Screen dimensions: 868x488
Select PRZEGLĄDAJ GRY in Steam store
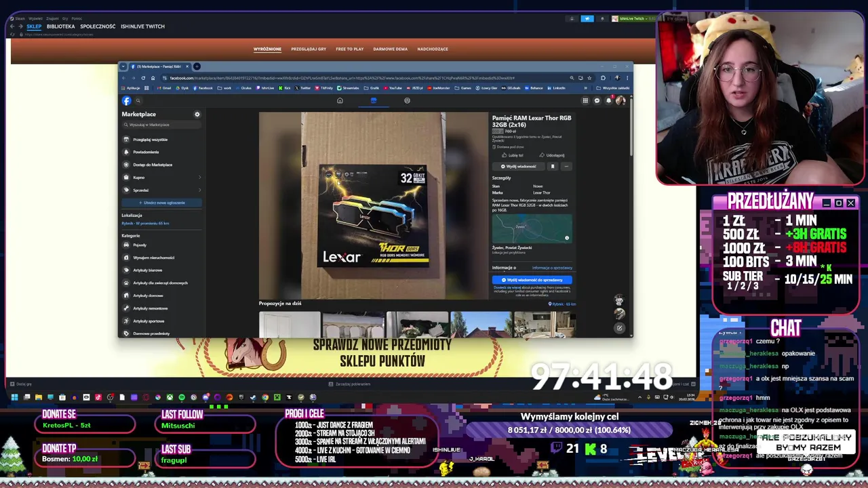coord(309,49)
